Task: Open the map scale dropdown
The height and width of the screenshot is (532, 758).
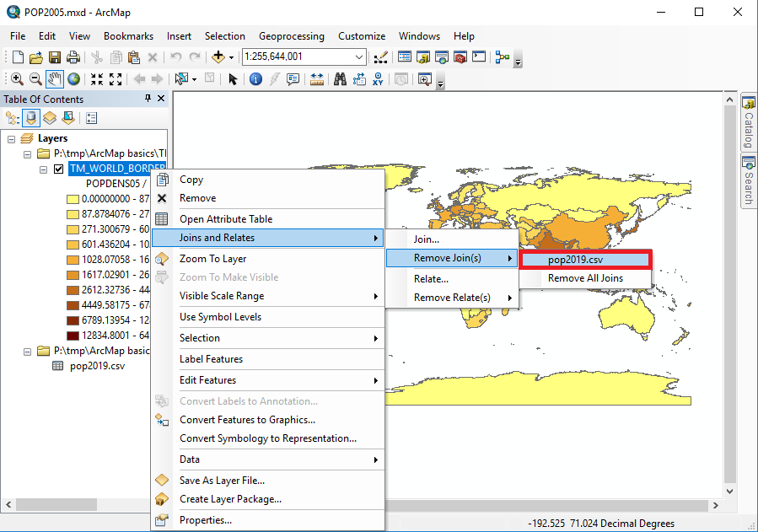Action: pyautogui.click(x=359, y=57)
